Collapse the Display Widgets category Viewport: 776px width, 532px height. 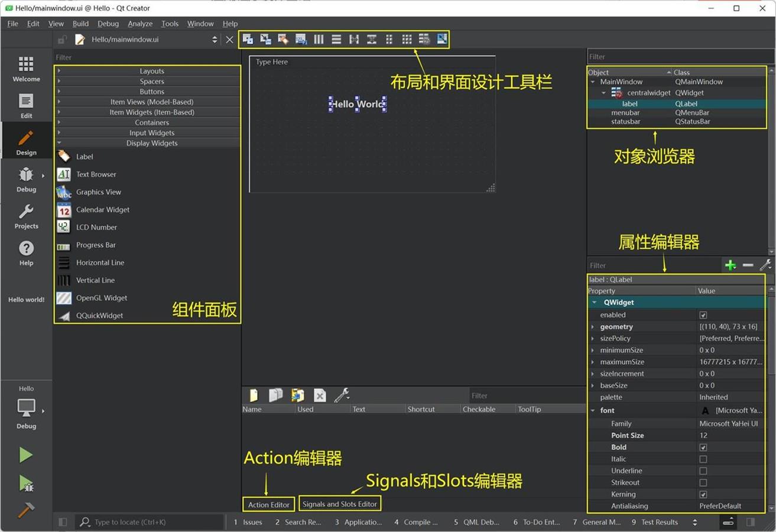pyautogui.click(x=148, y=143)
